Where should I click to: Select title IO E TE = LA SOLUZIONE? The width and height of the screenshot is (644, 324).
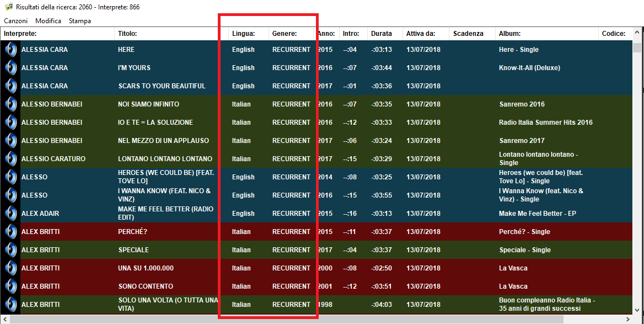(x=155, y=122)
